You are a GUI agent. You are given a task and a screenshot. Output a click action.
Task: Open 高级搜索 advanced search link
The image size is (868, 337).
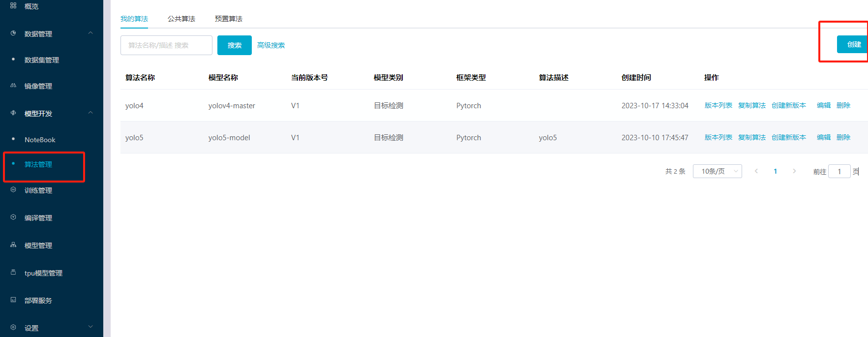click(271, 45)
